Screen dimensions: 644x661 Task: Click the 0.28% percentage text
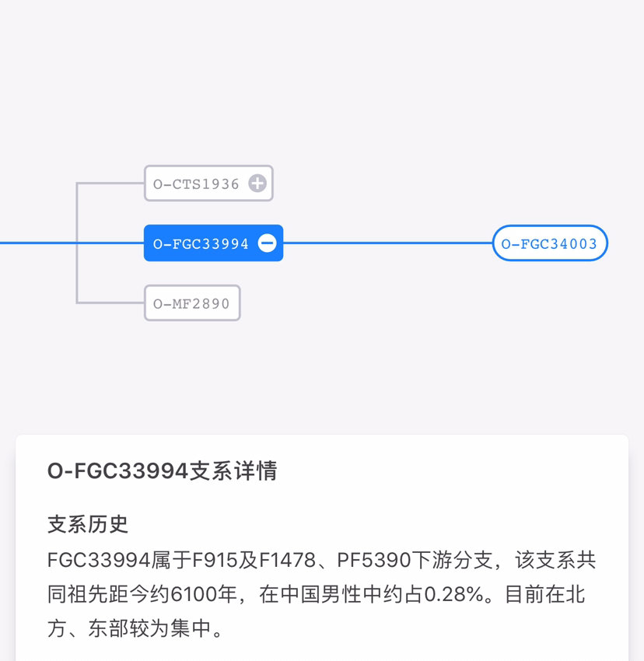click(x=453, y=595)
